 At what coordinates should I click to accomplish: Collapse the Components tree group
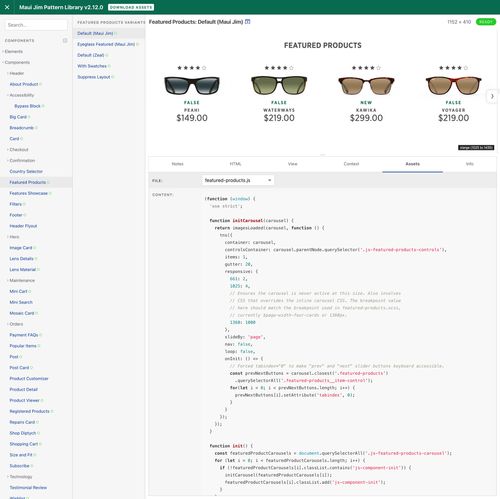coord(16,62)
